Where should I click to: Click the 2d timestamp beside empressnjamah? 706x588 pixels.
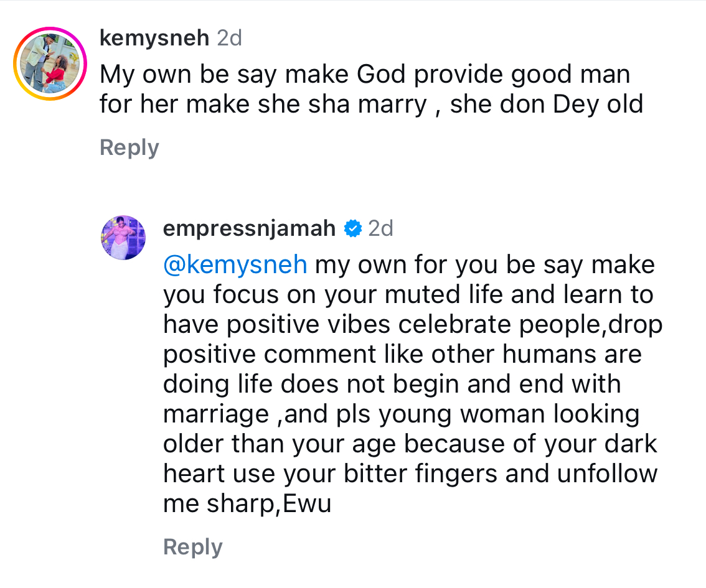[380, 229]
